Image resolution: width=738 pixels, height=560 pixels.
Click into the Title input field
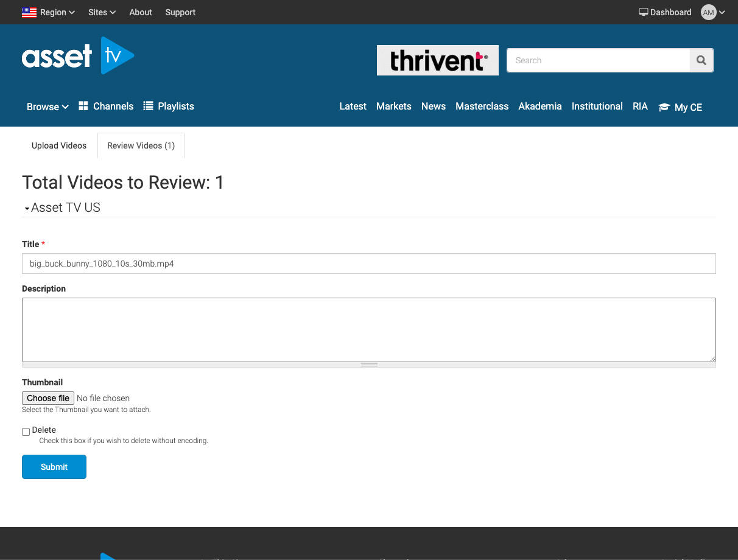[368, 264]
